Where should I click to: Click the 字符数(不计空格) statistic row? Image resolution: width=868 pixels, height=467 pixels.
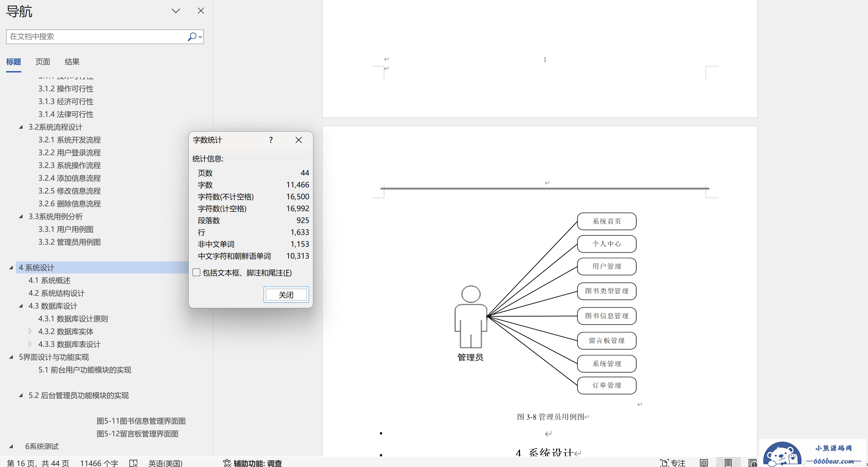click(253, 197)
